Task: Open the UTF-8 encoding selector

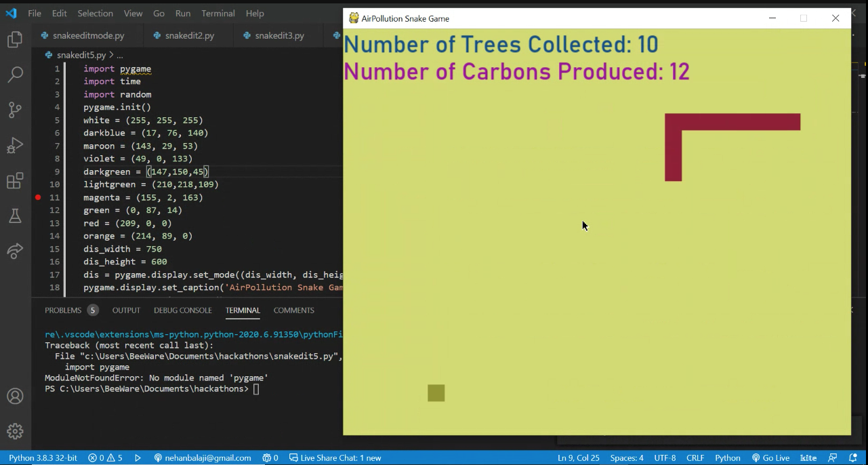Action: 665,458
